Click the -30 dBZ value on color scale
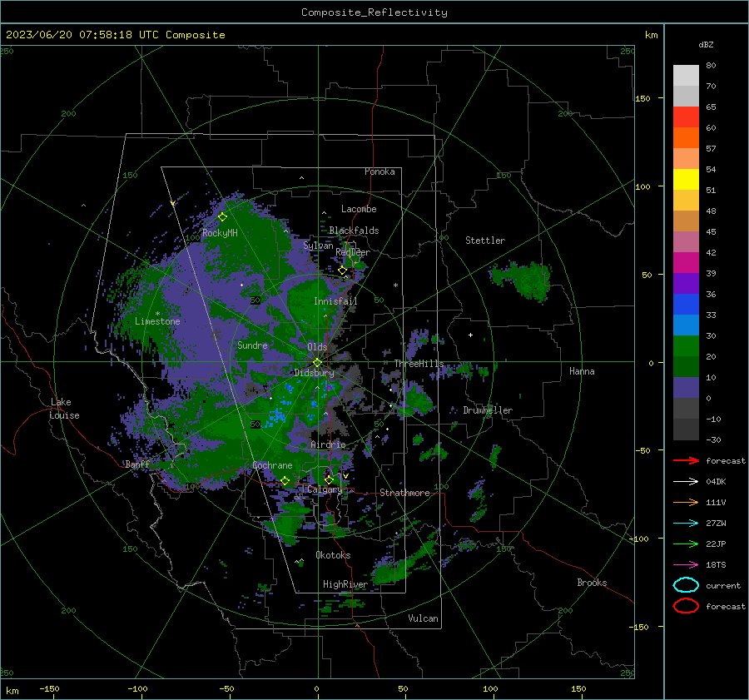 [x=713, y=439]
